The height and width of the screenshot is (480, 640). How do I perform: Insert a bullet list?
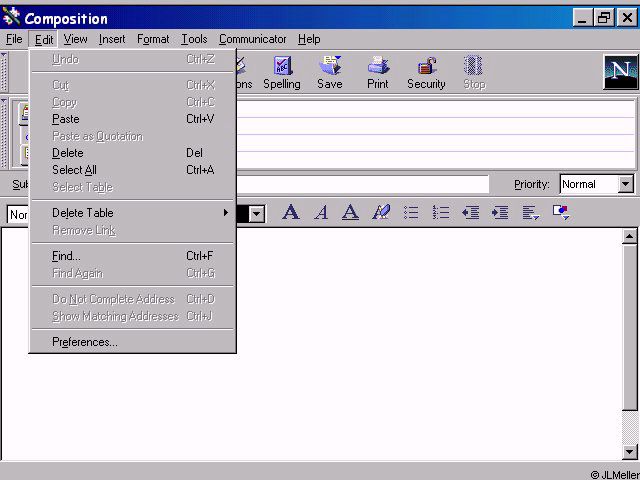click(411, 212)
